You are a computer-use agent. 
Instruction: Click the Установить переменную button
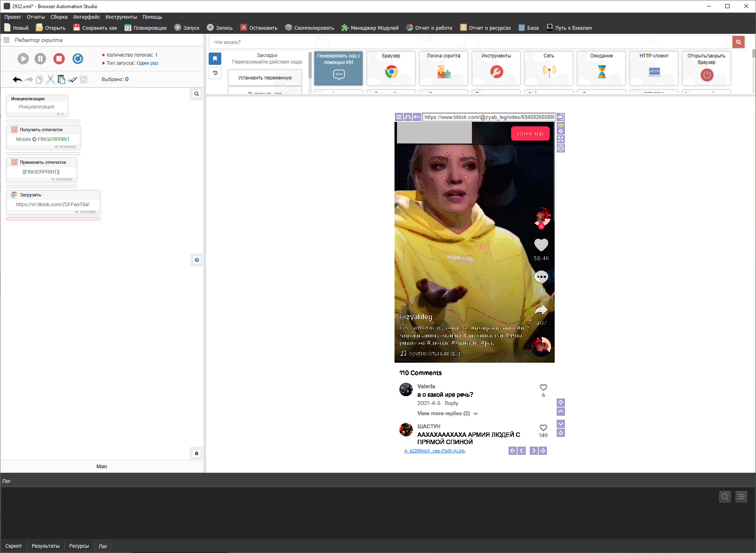coord(265,78)
